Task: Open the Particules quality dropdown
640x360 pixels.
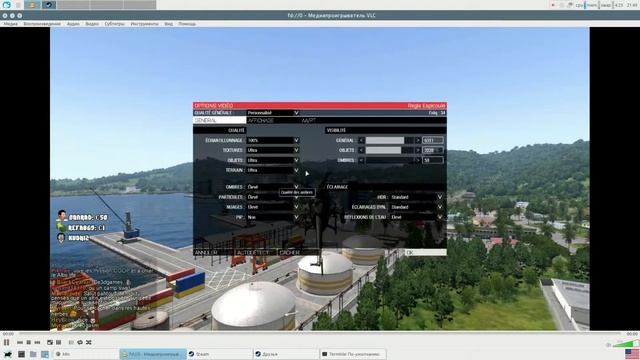Action: [273, 197]
